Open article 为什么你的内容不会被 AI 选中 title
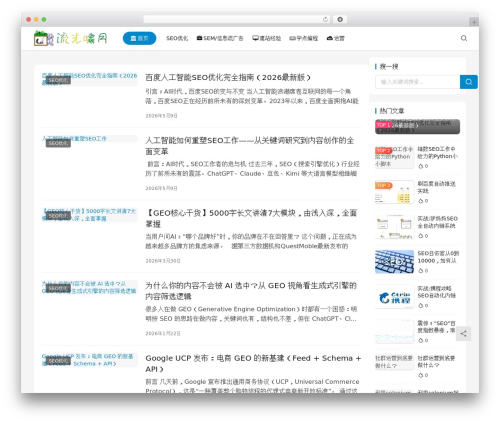Viewport: 500px width, 423px height. click(x=251, y=291)
